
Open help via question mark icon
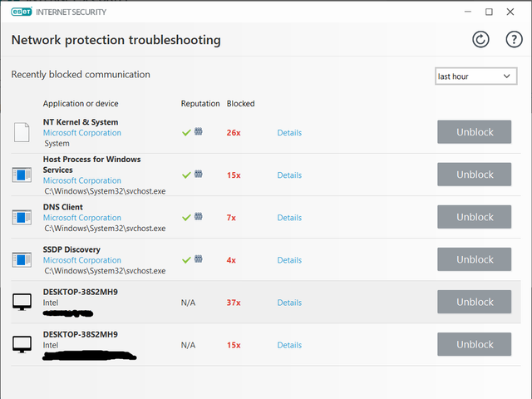514,40
